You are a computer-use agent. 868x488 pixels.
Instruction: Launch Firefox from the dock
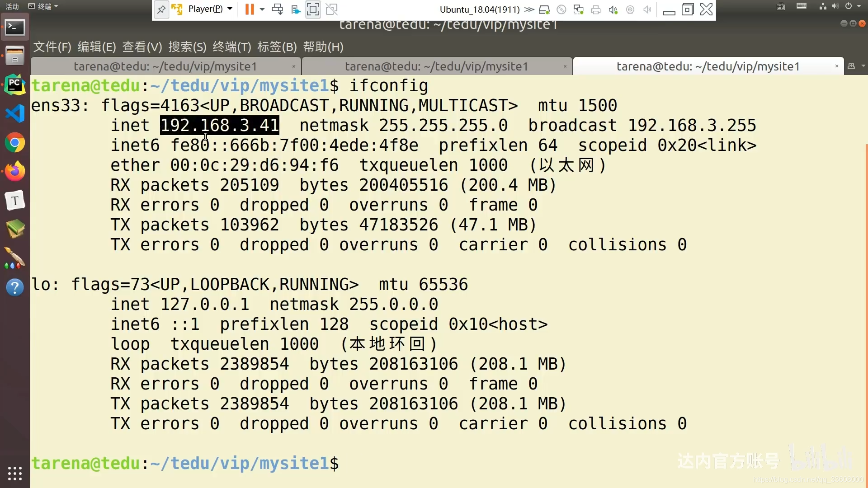pos(14,171)
